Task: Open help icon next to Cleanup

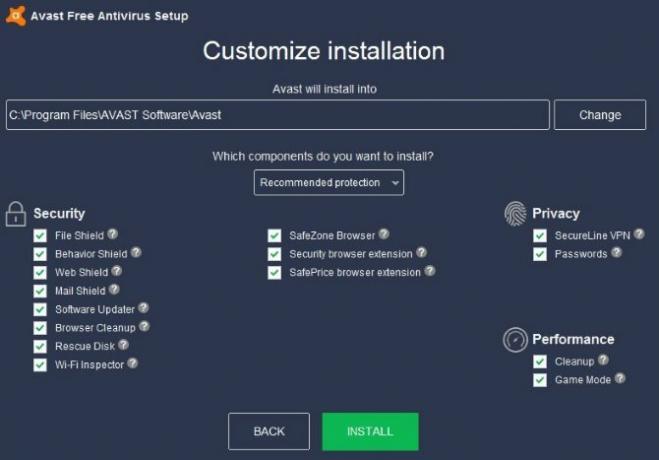Action: pyautogui.click(x=603, y=360)
